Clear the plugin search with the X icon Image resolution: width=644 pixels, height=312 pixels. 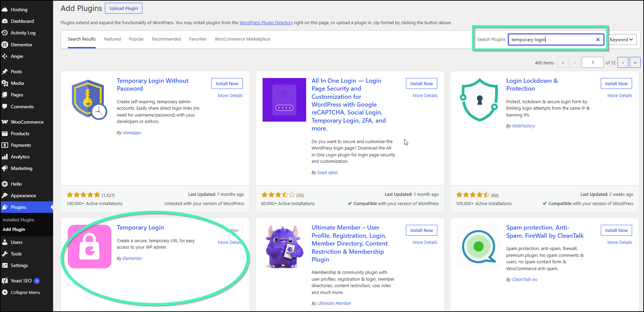pos(598,40)
